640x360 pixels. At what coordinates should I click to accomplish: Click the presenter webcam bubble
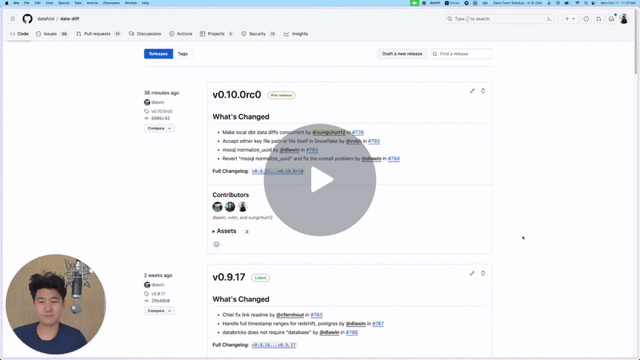click(x=56, y=304)
